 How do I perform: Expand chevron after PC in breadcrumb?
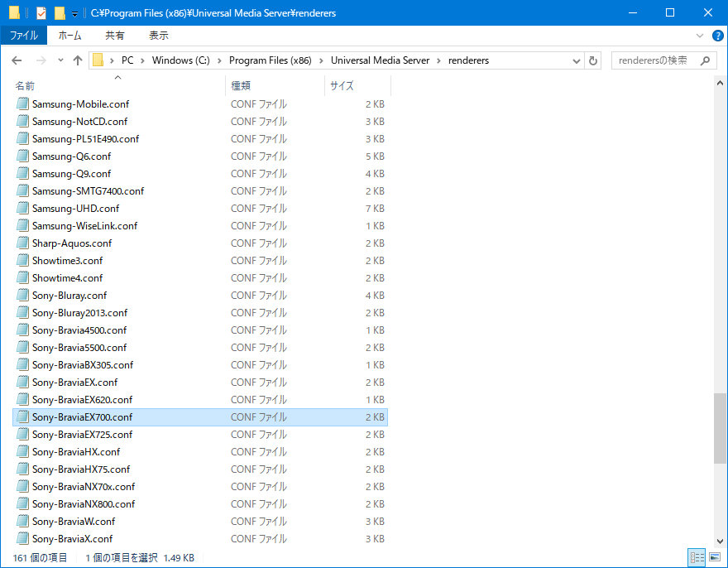point(142,61)
